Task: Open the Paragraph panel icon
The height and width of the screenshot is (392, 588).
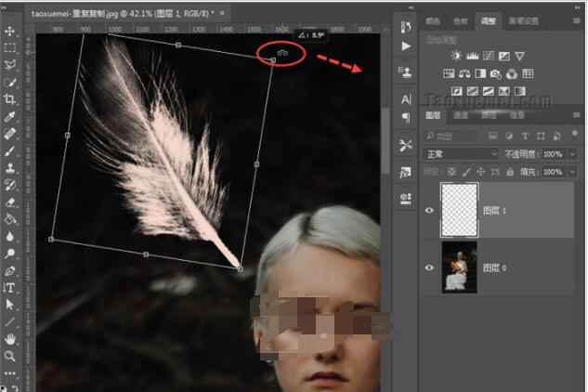Action: [406, 118]
